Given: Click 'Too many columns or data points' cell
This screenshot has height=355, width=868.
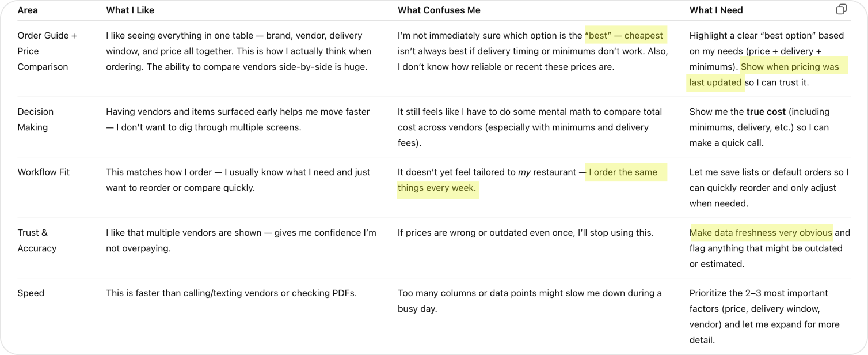Looking at the screenshot, I should [529, 301].
